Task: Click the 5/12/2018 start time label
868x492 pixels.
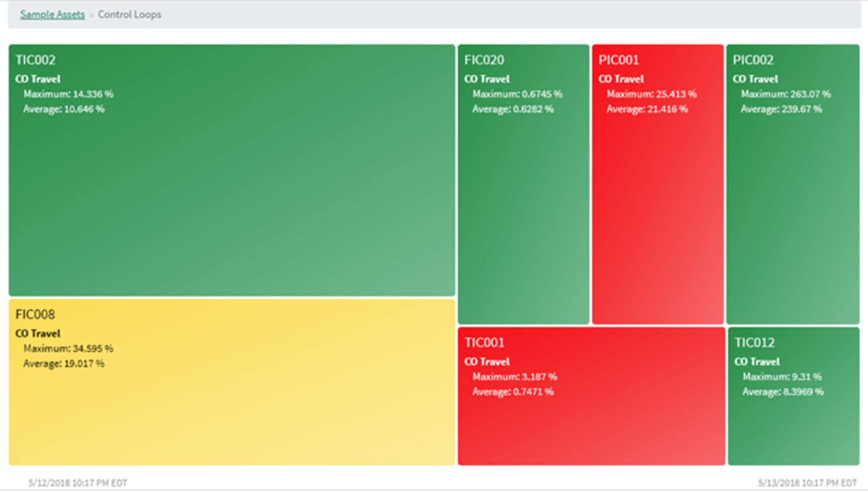Action: click(x=78, y=483)
